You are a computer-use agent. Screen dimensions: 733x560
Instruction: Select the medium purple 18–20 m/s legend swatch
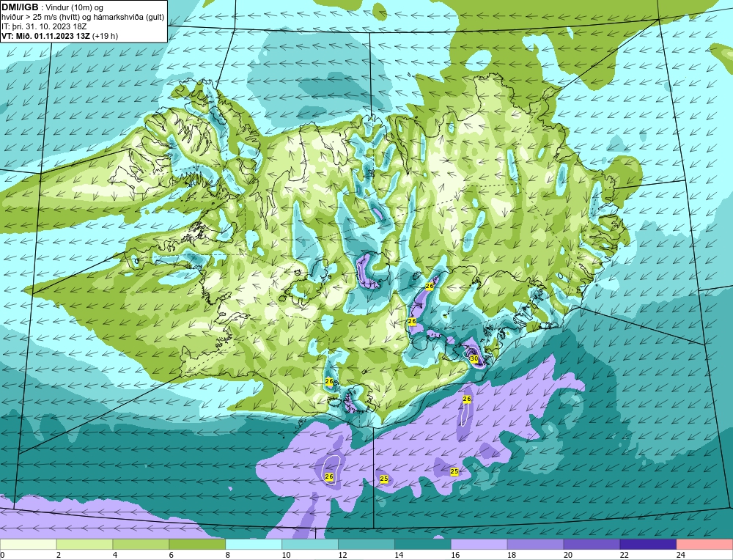tap(535, 545)
